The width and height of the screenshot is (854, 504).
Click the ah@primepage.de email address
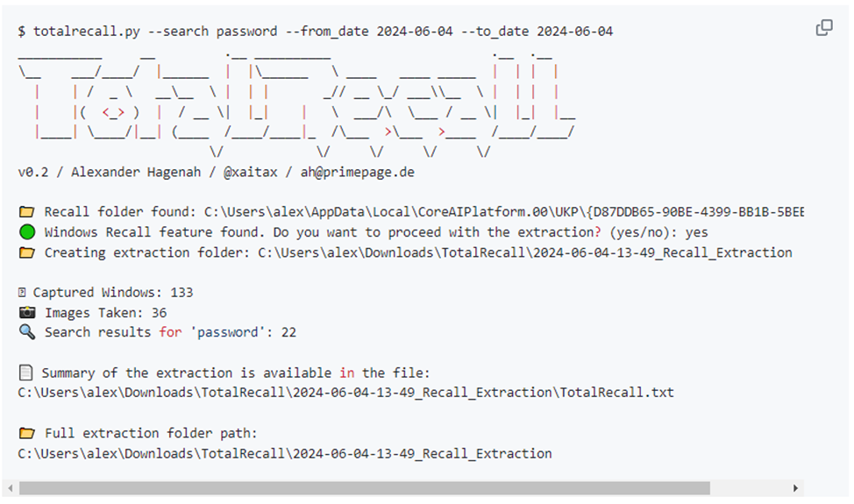pos(356,172)
